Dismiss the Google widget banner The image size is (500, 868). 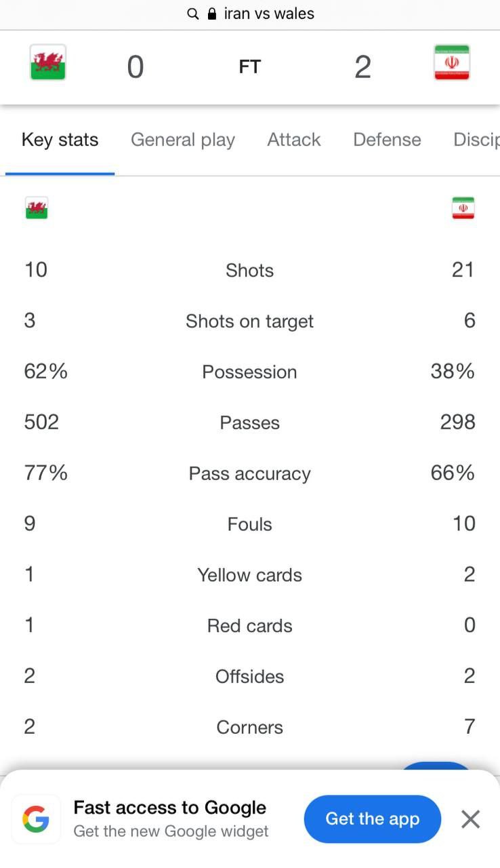coord(470,819)
